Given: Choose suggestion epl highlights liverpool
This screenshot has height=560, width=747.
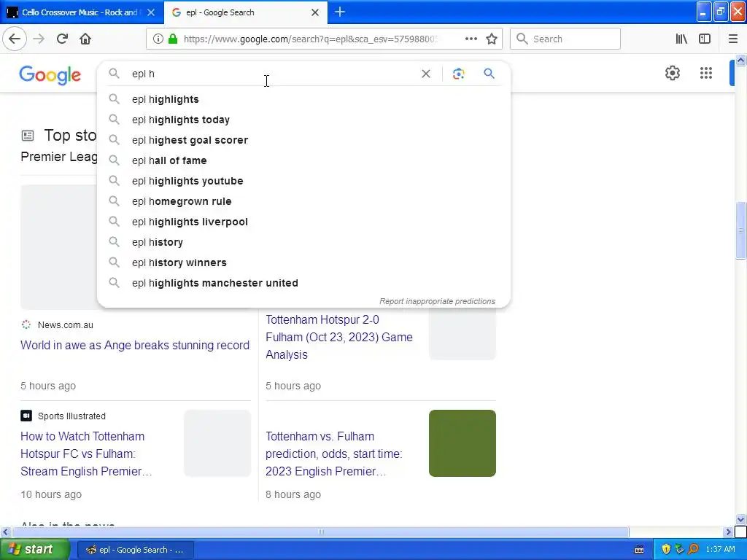Looking at the screenshot, I should pyautogui.click(x=303, y=222).
